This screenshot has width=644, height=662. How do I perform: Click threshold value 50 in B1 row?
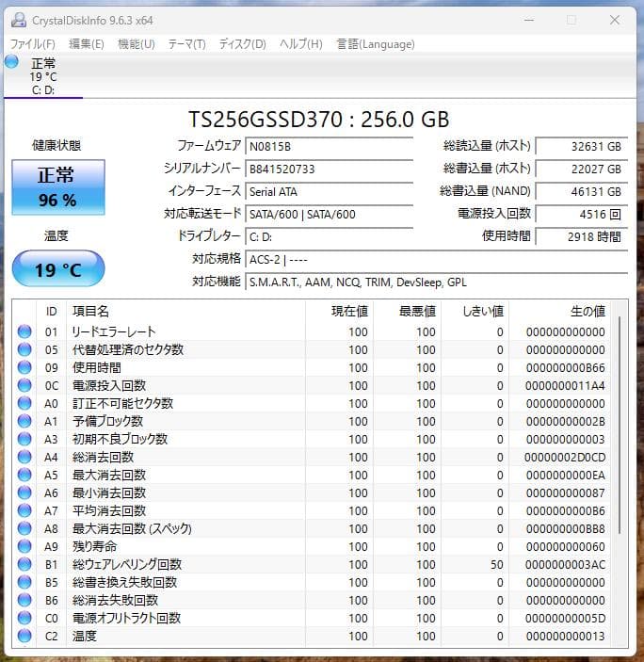click(497, 564)
